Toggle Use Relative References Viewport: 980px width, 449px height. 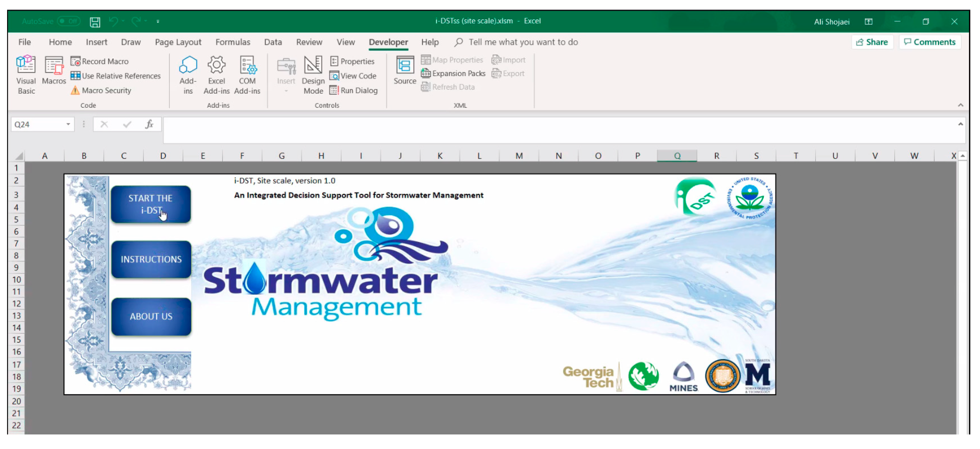tap(116, 76)
